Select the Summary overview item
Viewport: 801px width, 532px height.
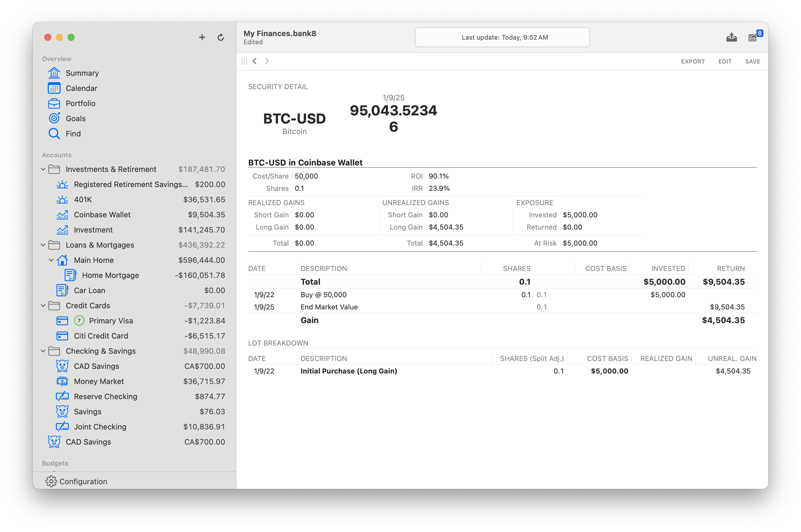click(x=134, y=73)
